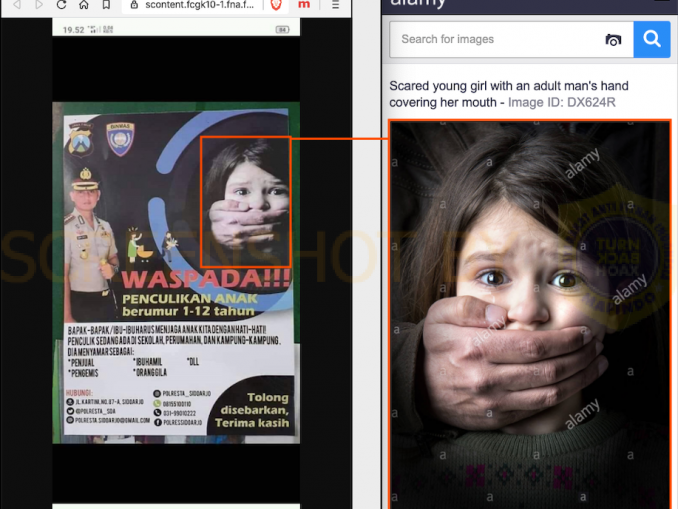The image size is (678, 509).
Task: Click the Alamy Search for images field
Action: tap(511, 39)
